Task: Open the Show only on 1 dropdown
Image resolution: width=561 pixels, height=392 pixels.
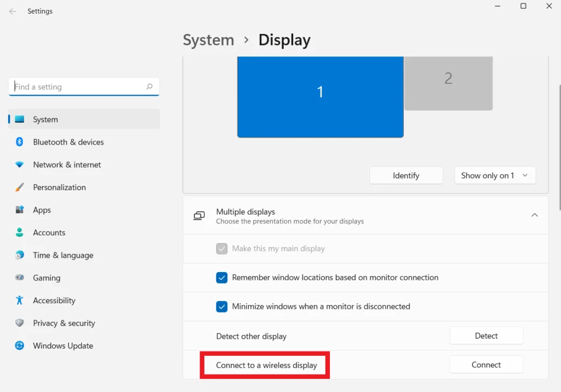Action: point(494,176)
